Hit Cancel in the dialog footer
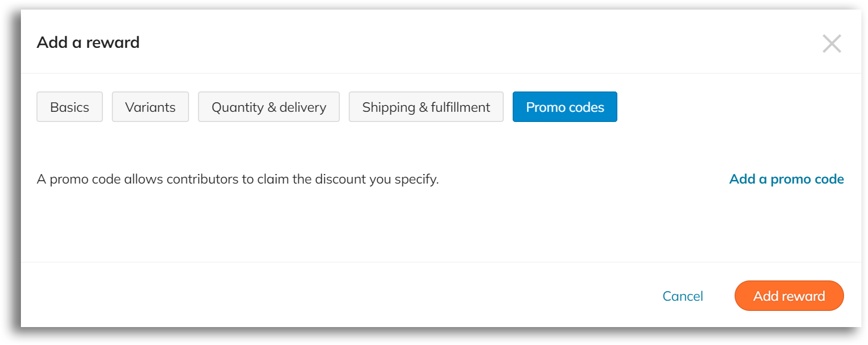 683,296
